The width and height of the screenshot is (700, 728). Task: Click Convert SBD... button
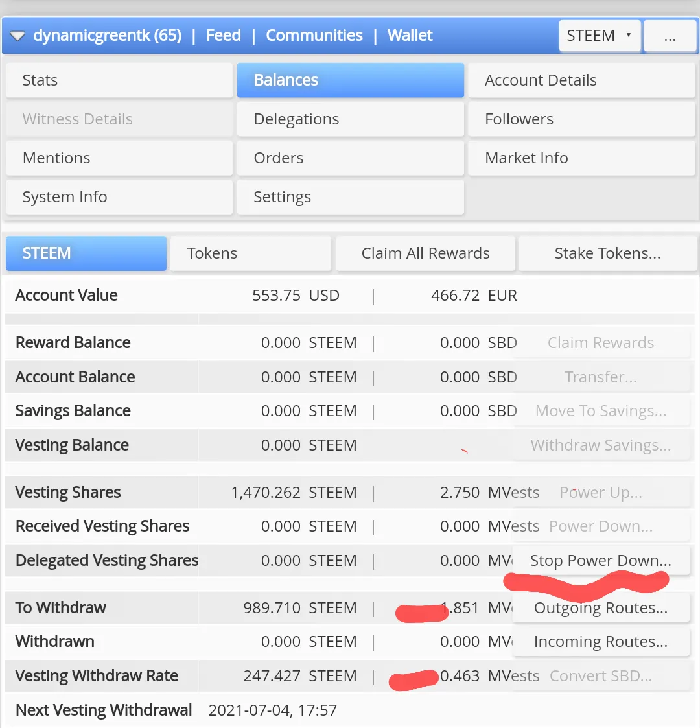coord(601,676)
